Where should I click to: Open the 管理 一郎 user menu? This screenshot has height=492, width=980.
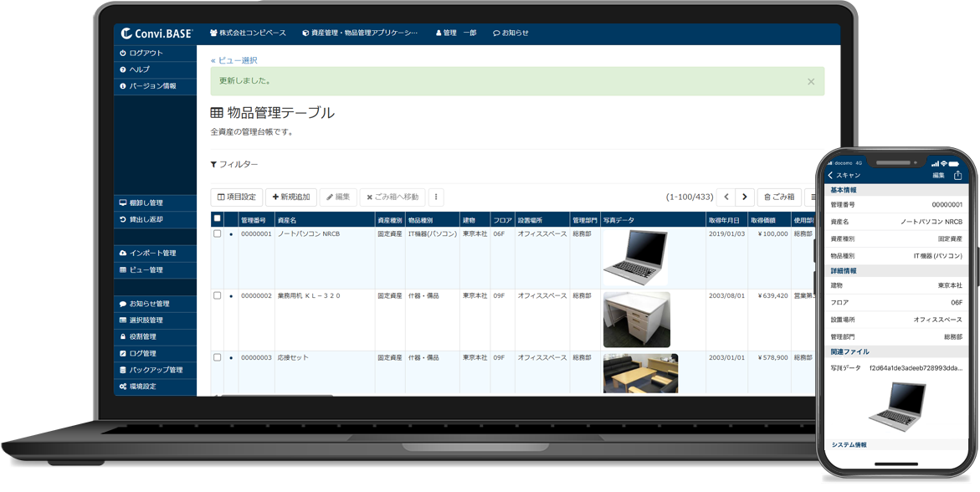[x=456, y=33]
